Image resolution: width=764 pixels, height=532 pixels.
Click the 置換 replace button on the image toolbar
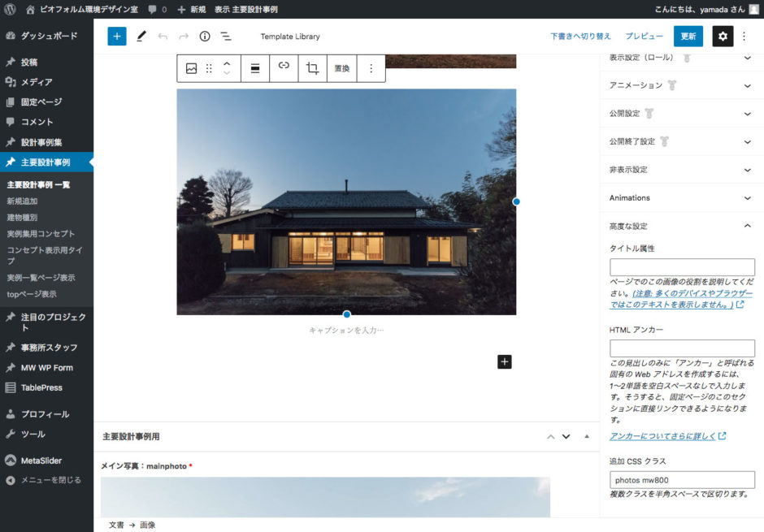tap(342, 68)
